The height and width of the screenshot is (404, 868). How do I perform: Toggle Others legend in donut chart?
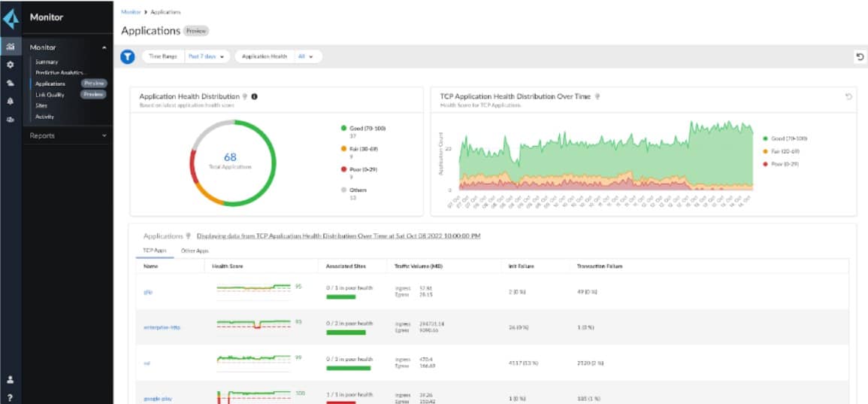(x=355, y=190)
